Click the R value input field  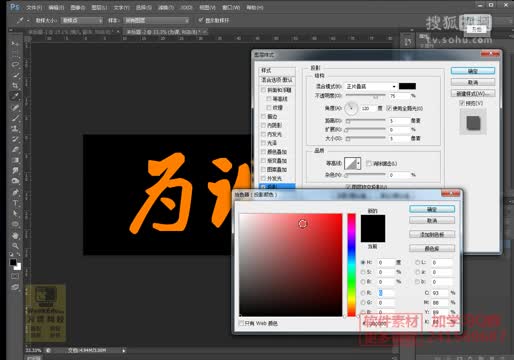386,293
